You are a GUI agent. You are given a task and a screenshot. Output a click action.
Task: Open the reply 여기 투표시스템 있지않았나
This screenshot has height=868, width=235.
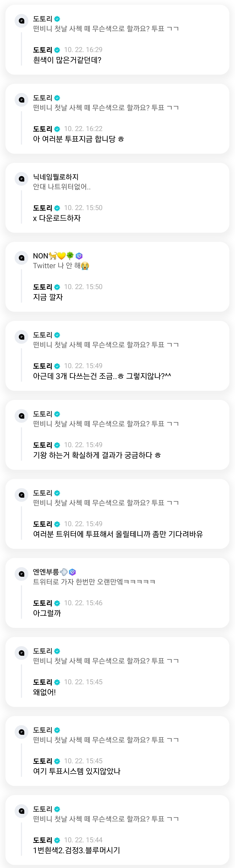click(76, 771)
